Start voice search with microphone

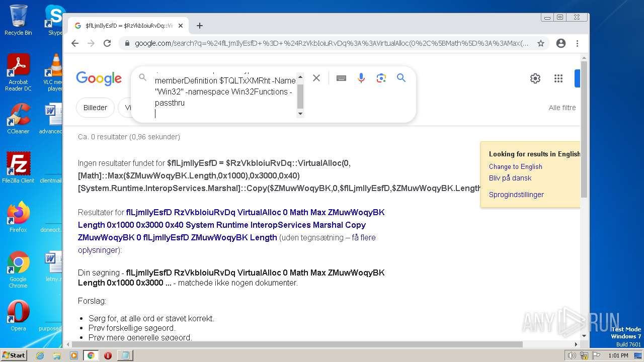click(x=361, y=78)
